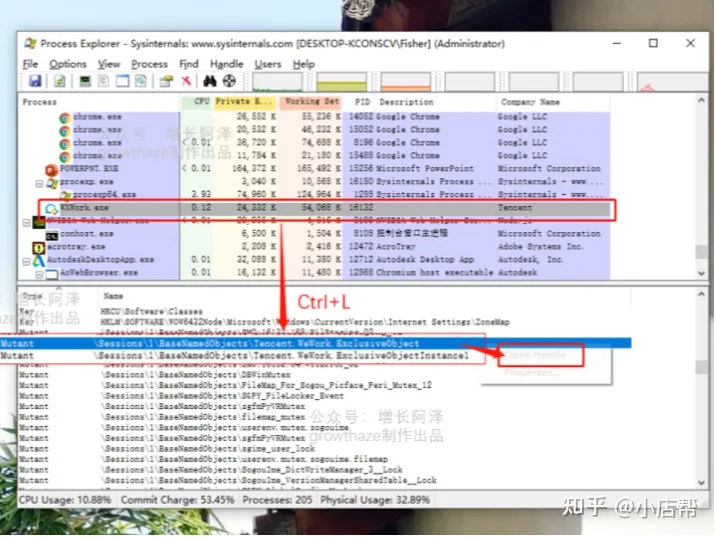The height and width of the screenshot is (538, 716).
Task: Open the Handle menu
Action: [226, 64]
